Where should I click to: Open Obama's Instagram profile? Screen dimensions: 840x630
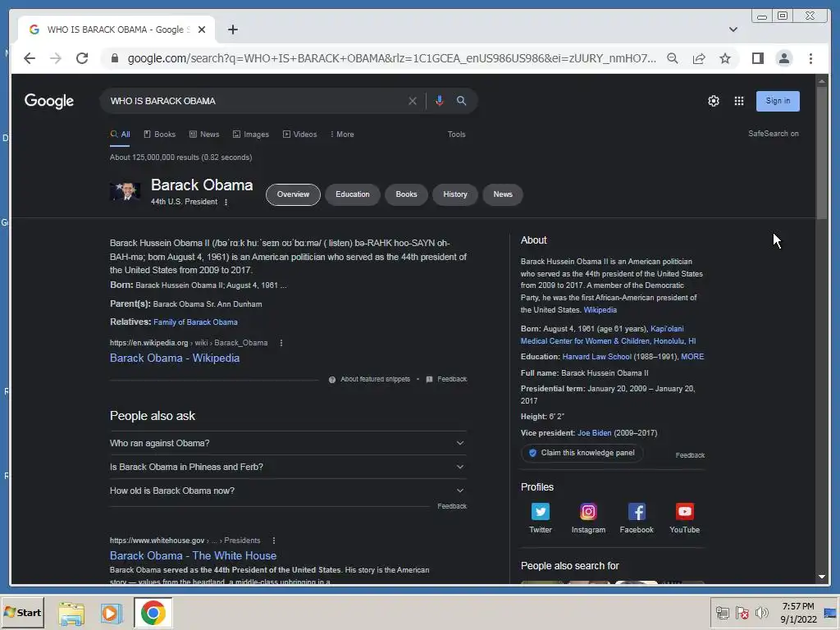tap(588, 518)
